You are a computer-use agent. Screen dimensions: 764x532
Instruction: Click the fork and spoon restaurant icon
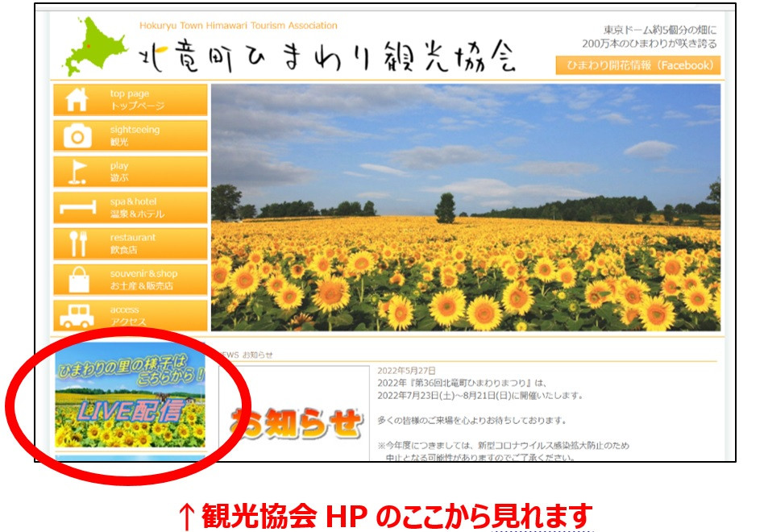[78, 243]
